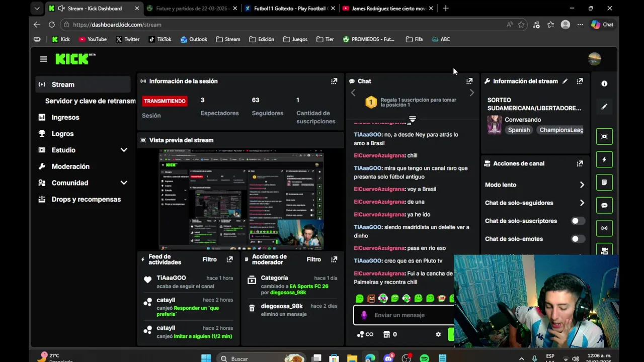Insert the angry orange emote in chat

pos(371,298)
